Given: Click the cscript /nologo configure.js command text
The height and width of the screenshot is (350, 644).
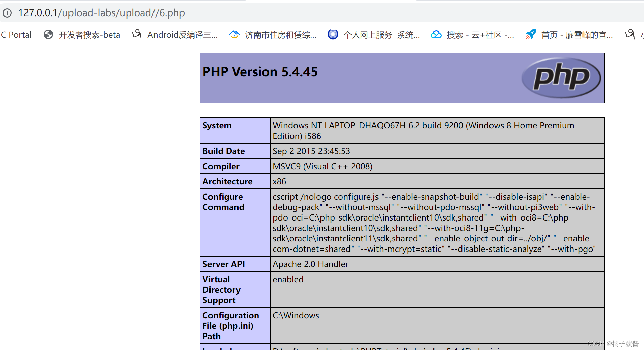Looking at the screenshot, I should (434, 223).
